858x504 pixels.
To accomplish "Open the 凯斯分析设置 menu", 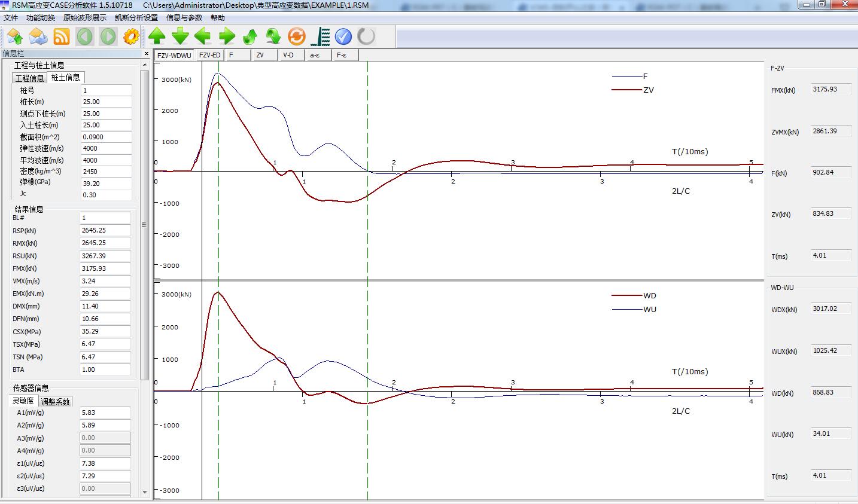I will tap(136, 18).
